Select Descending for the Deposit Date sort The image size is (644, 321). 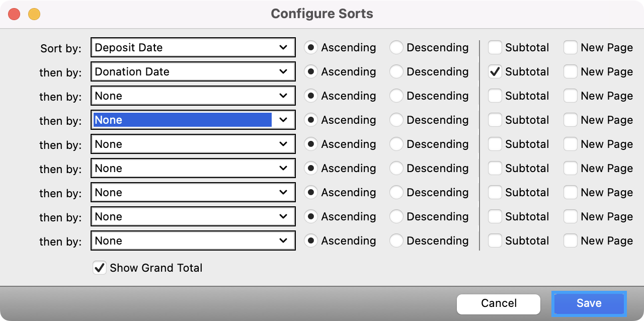pos(396,48)
